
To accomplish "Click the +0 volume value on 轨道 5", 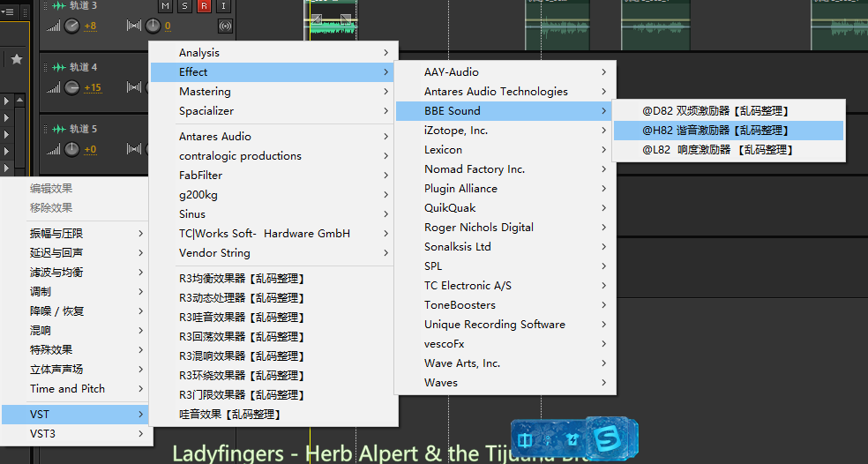I will 90,149.
